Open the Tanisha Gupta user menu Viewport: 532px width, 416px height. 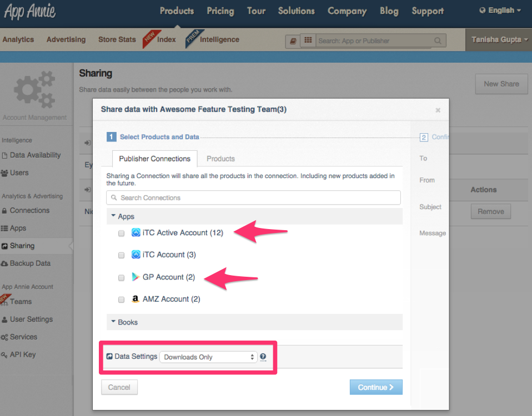point(499,39)
